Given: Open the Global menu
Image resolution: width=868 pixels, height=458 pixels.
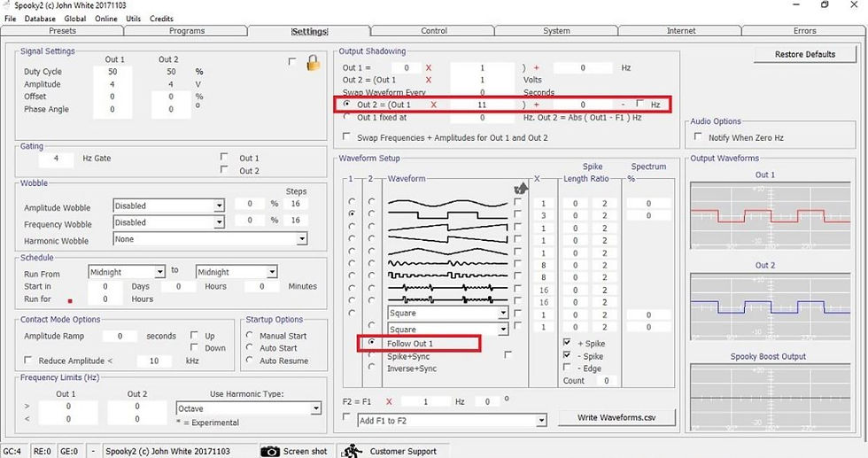Looking at the screenshot, I should pyautogui.click(x=74, y=19).
